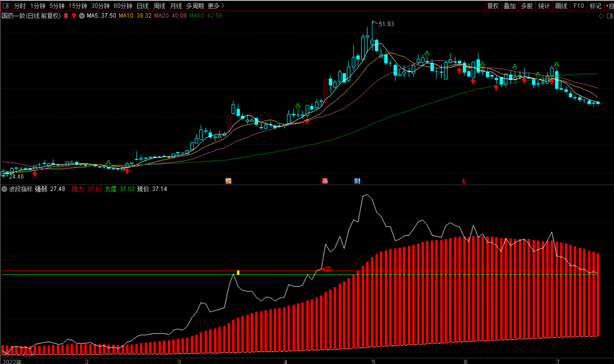Screen dimensions: 614x364
Task: Click the MA10: 38.32 label
Action: tap(135, 16)
